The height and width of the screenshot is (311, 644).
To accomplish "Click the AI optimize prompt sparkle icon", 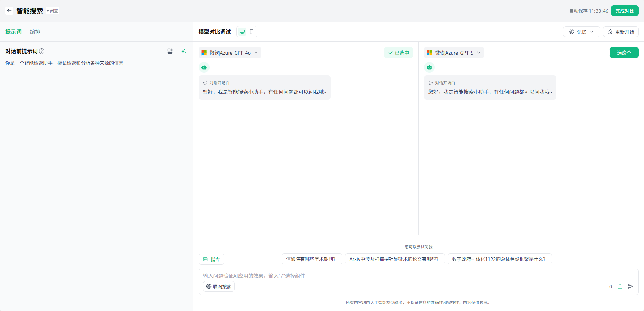I will (184, 51).
